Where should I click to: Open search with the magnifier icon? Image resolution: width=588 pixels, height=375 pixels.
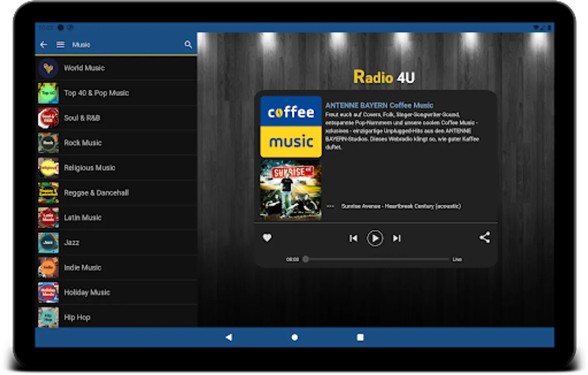coord(188,44)
